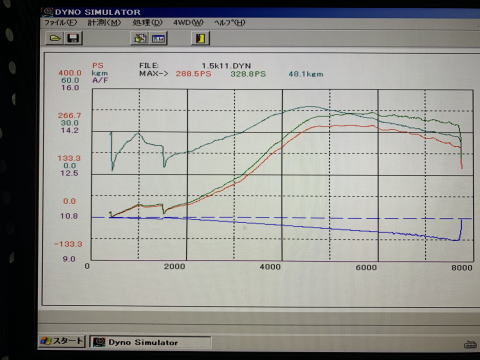Click the A/F legend label
The height and width of the screenshot is (360, 480).
tap(100, 80)
